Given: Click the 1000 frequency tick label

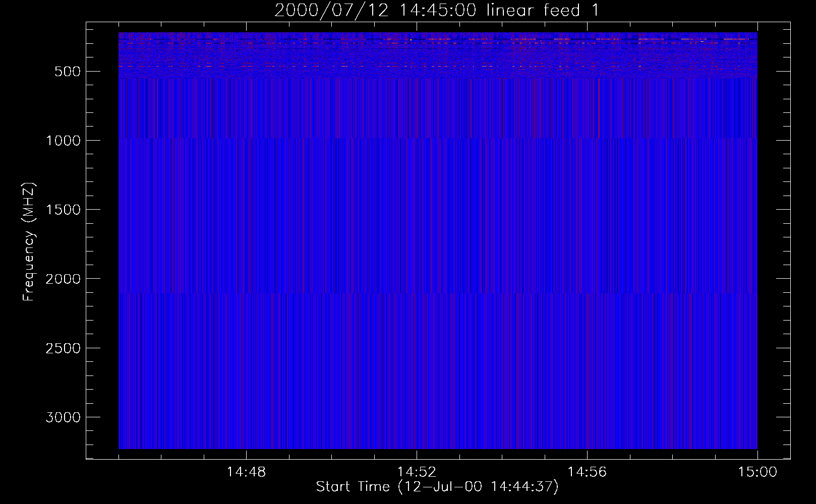Looking at the screenshot, I should 63,141.
